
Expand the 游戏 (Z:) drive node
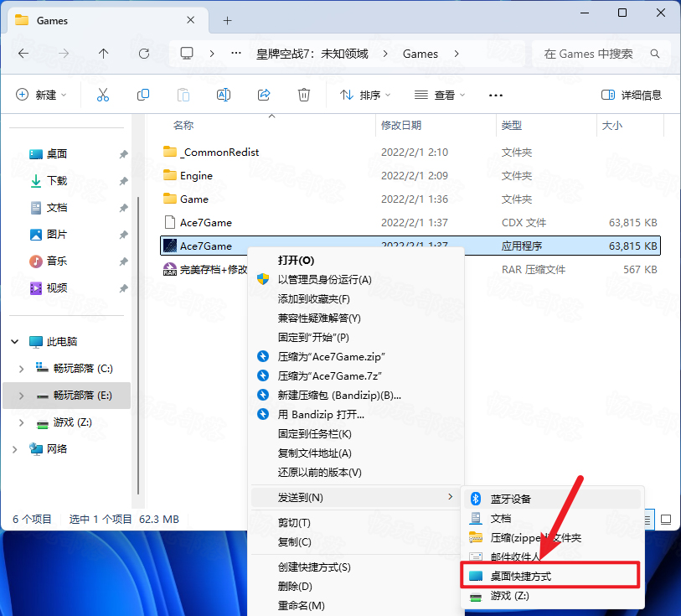click(x=21, y=422)
